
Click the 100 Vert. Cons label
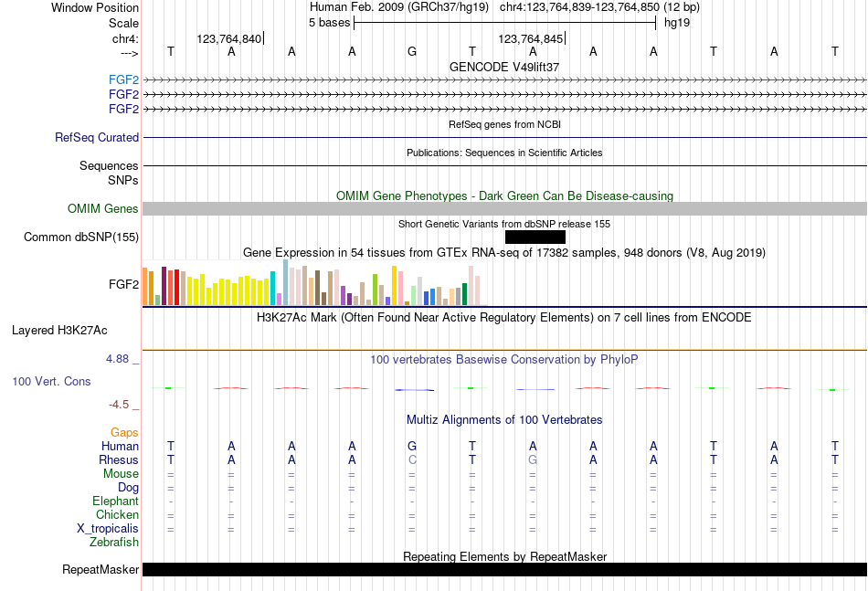click(x=51, y=381)
